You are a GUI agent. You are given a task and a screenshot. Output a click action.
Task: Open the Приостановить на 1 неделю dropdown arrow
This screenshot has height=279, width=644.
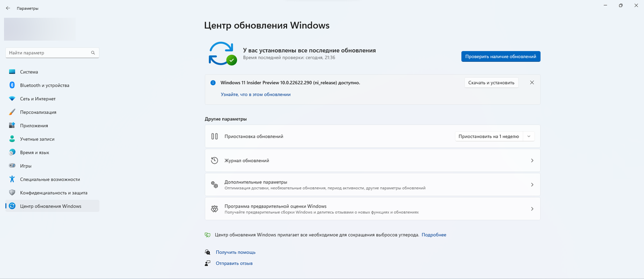[529, 136]
